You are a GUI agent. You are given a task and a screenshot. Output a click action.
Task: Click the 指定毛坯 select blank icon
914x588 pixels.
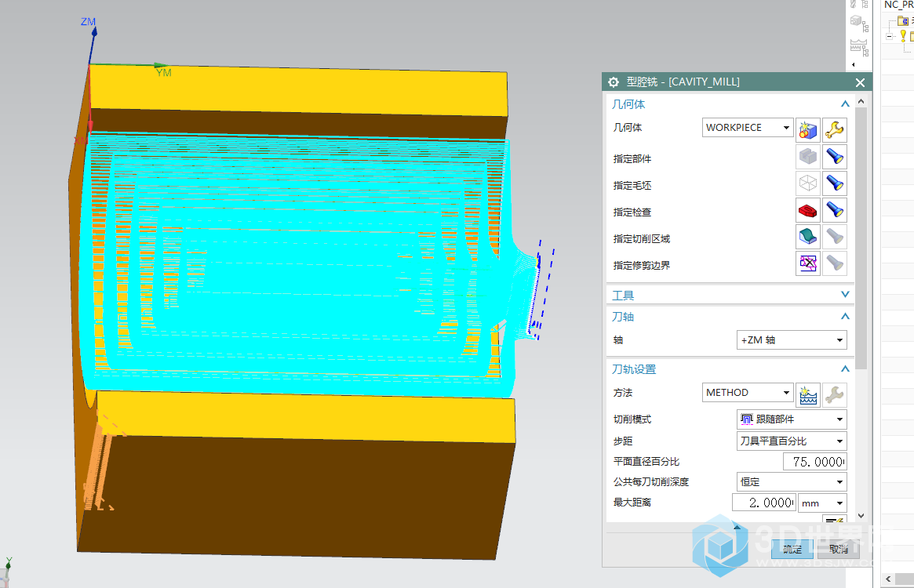point(808,183)
